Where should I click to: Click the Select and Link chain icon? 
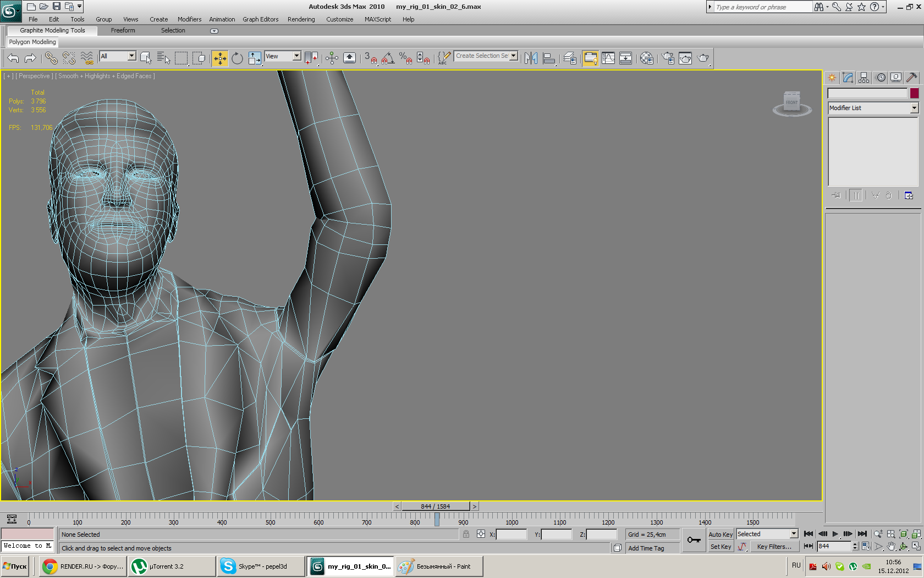tap(51, 58)
